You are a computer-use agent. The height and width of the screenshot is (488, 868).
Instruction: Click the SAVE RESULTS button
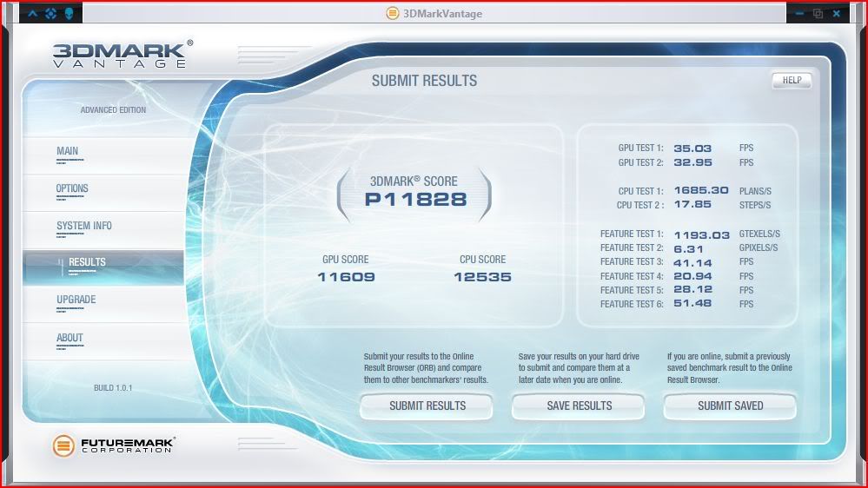point(579,406)
